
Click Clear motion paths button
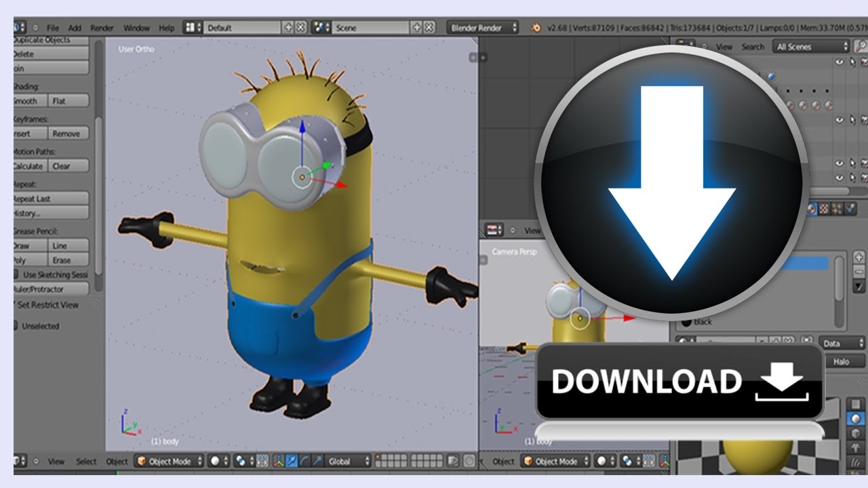click(x=68, y=166)
